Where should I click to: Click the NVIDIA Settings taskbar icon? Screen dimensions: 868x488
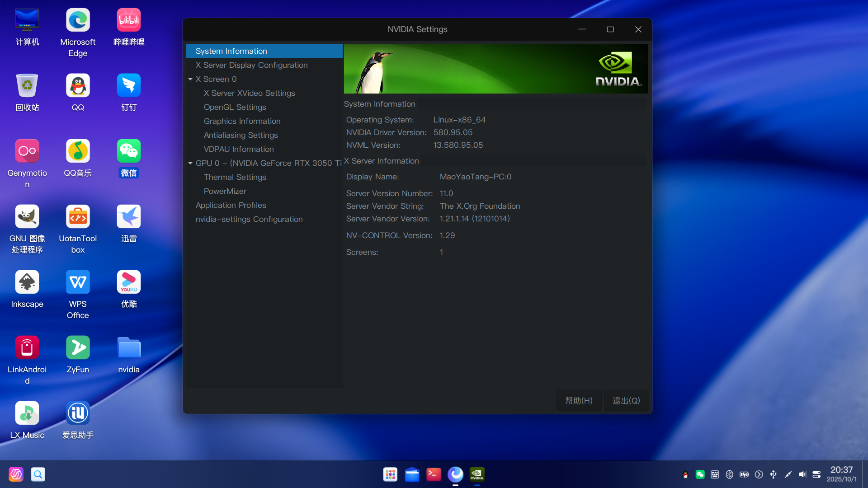pos(477,474)
